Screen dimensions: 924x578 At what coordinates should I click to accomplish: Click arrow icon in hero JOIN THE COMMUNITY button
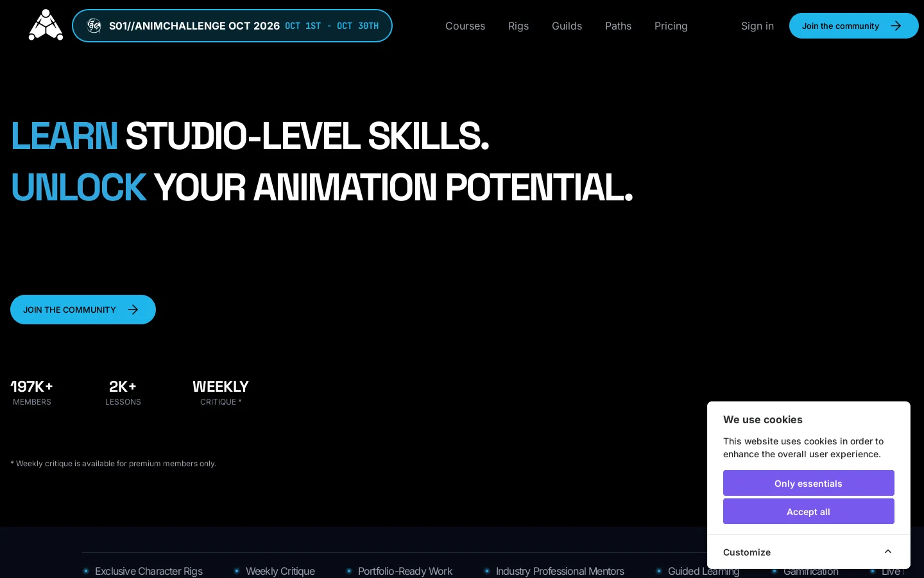click(x=133, y=310)
